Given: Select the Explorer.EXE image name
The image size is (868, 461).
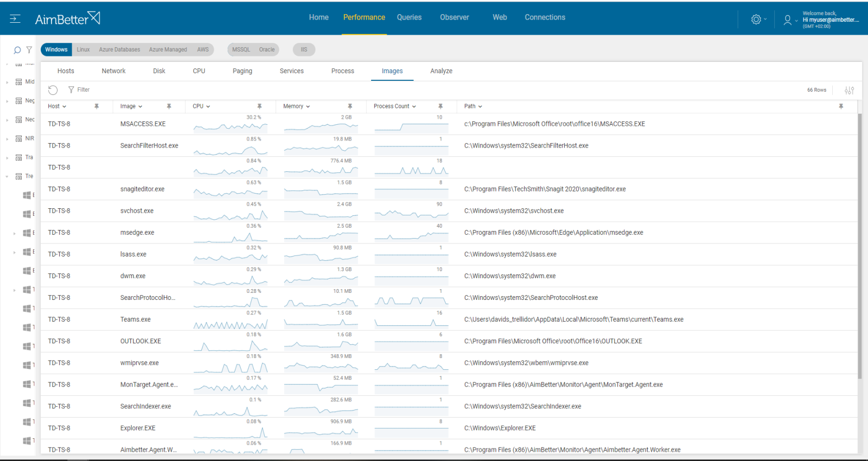Looking at the screenshot, I should (138, 428).
